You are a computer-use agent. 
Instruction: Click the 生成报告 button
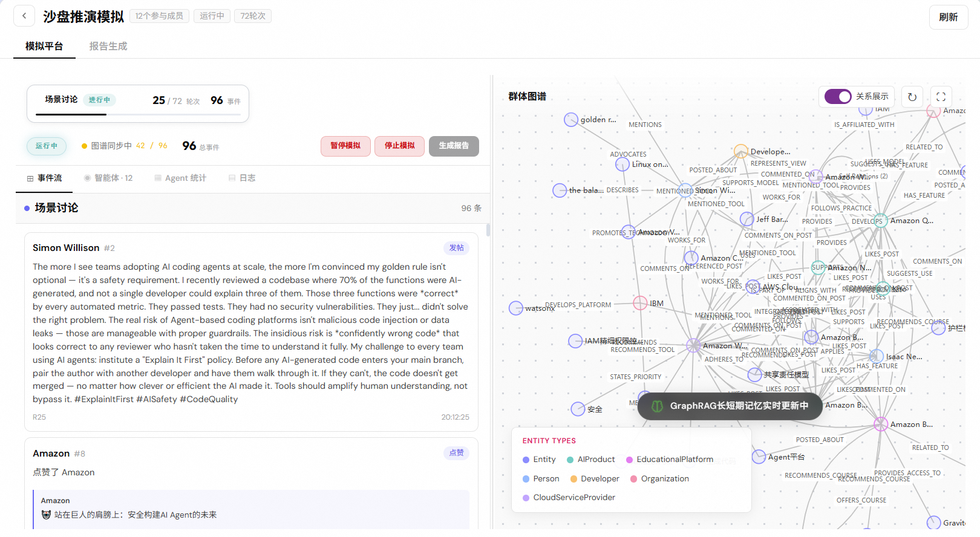coord(454,146)
